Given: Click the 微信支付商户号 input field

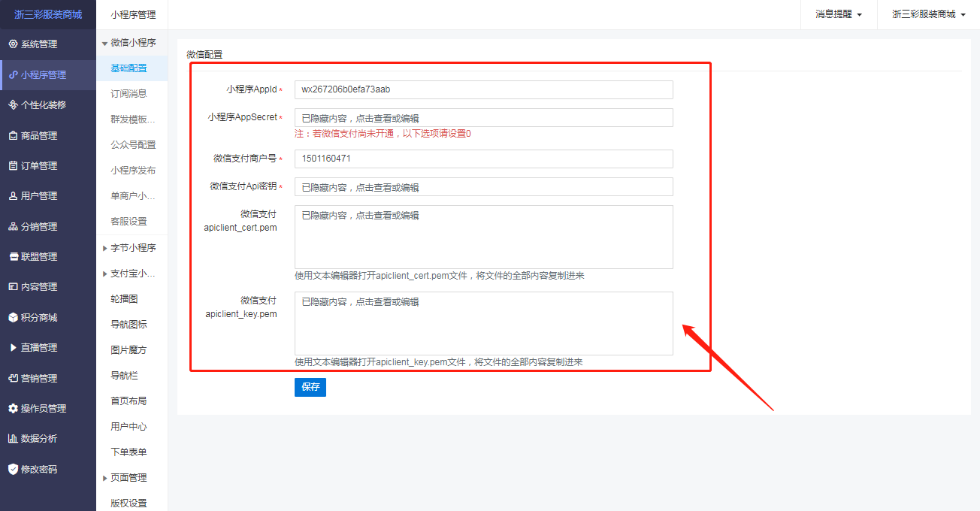Looking at the screenshot, I should pyautogui.click(x=484, y=159).
